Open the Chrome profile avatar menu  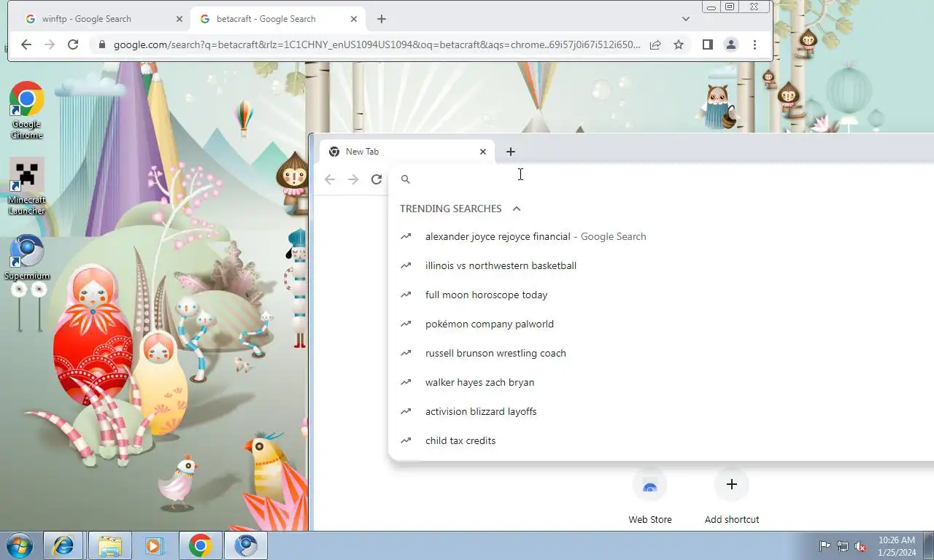730,44
